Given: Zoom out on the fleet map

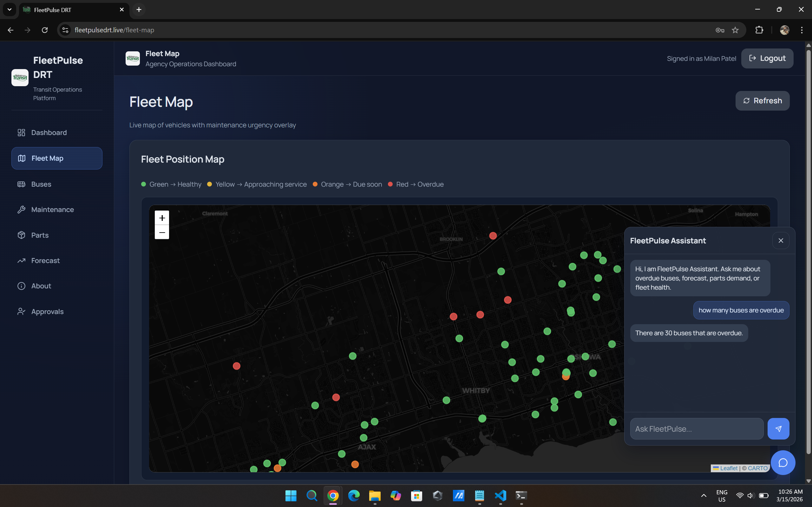Looking at the screenshot, I should pyautogui.click(x=162, y=232).
